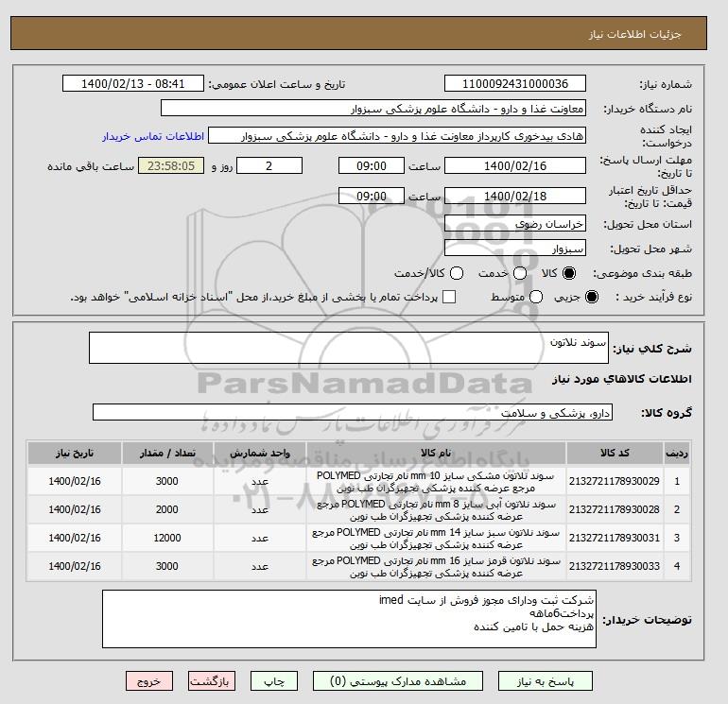The width and height of the screenshot is (728, 704).
Task: Click the product name with size 16 mm
Action: tap(436, 567)
